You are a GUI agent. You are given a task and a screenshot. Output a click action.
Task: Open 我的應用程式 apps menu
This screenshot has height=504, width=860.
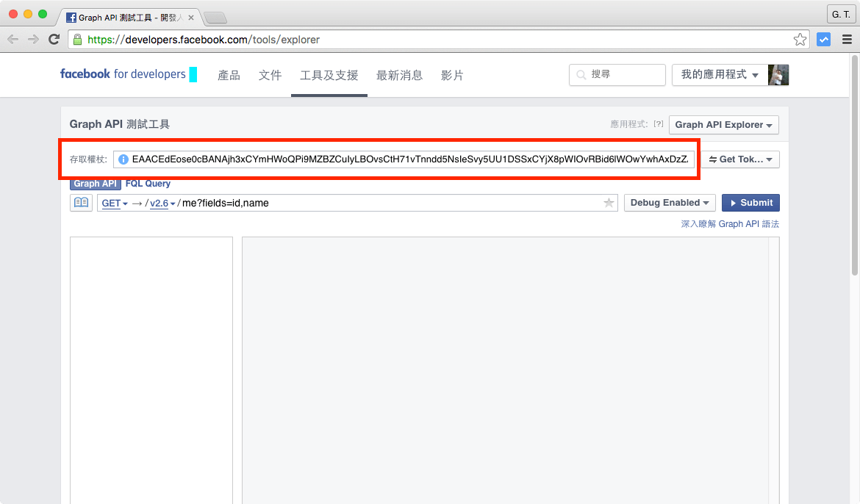click(x=719, y=75)
